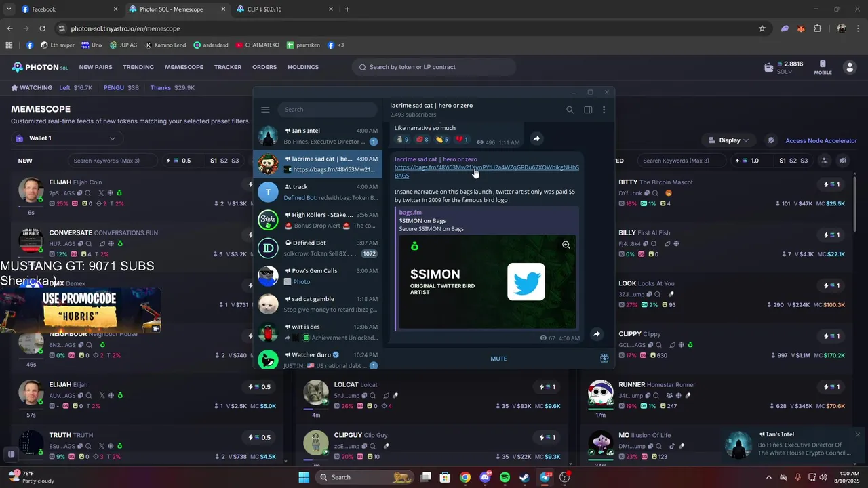
Task: Open TRACKER in Photon nav
Action: pyautogui.click(x=228, y=67)
